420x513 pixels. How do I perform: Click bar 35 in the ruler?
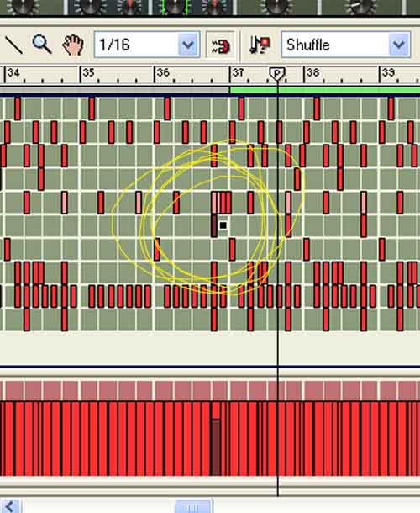pos(88,72)
